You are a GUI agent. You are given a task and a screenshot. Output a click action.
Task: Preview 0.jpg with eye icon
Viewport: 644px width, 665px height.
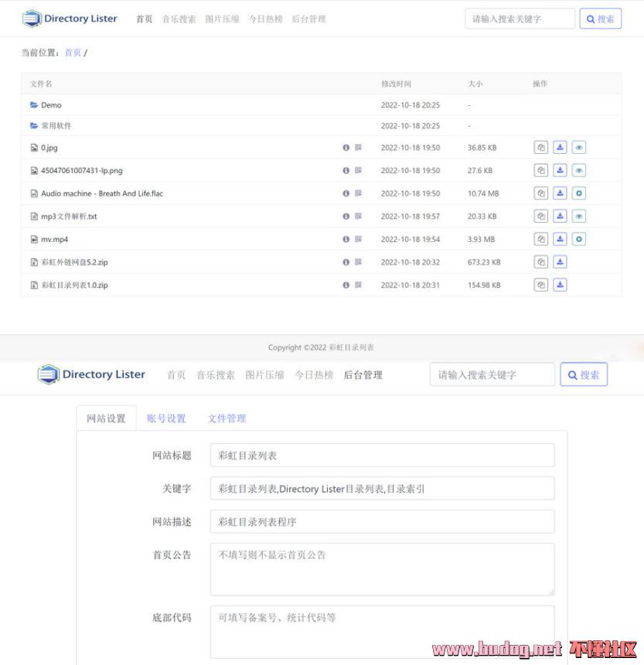point(579,148)
